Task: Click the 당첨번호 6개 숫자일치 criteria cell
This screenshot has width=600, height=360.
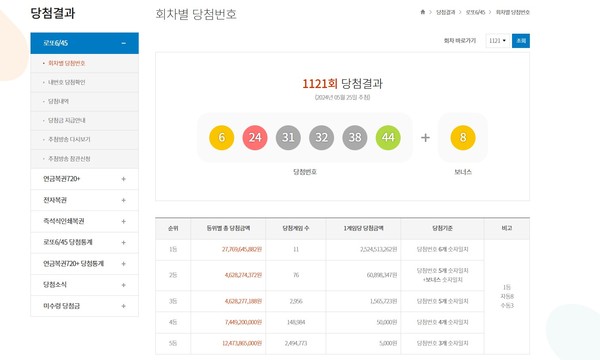Action: click(442, 249)
